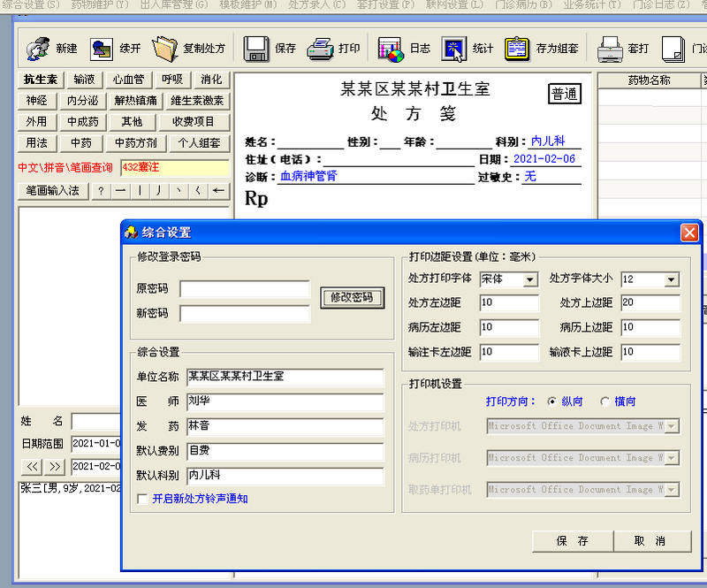Click the 原密码 input field
707x588 pixels.
[245, 288]
